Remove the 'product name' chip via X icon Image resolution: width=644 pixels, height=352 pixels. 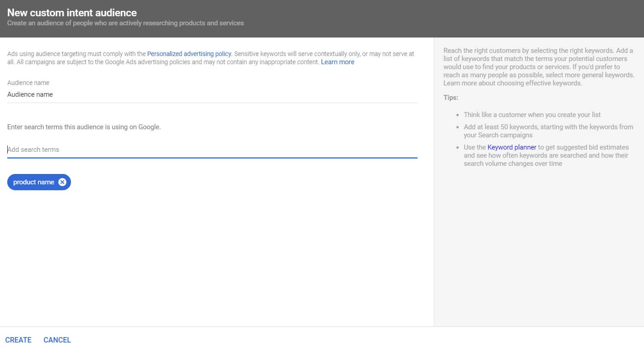point(62,182)
